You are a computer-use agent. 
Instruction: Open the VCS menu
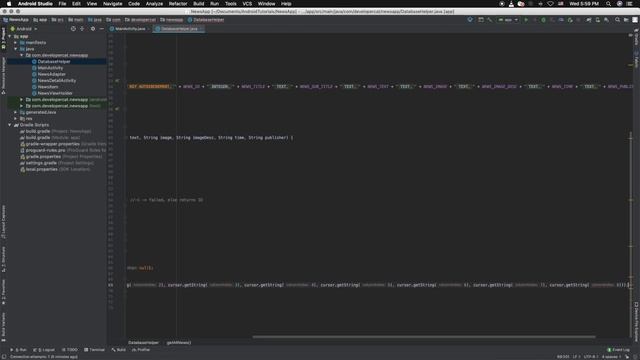247,4
